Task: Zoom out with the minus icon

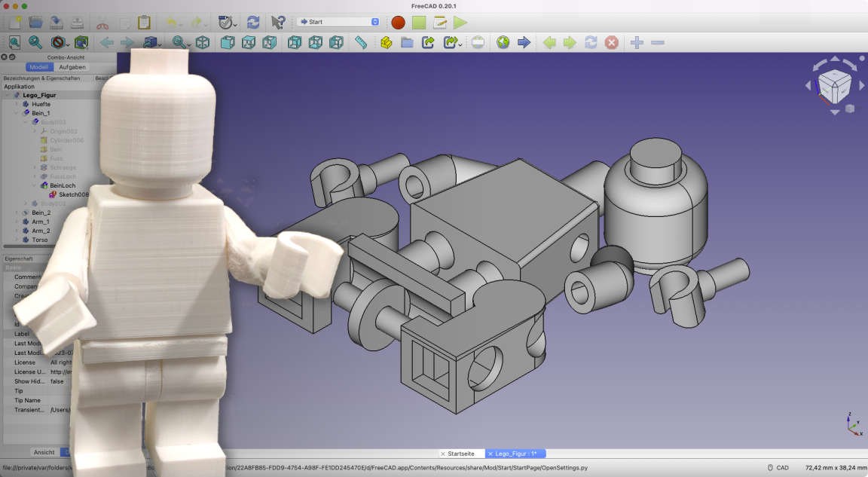Action: 658,43
